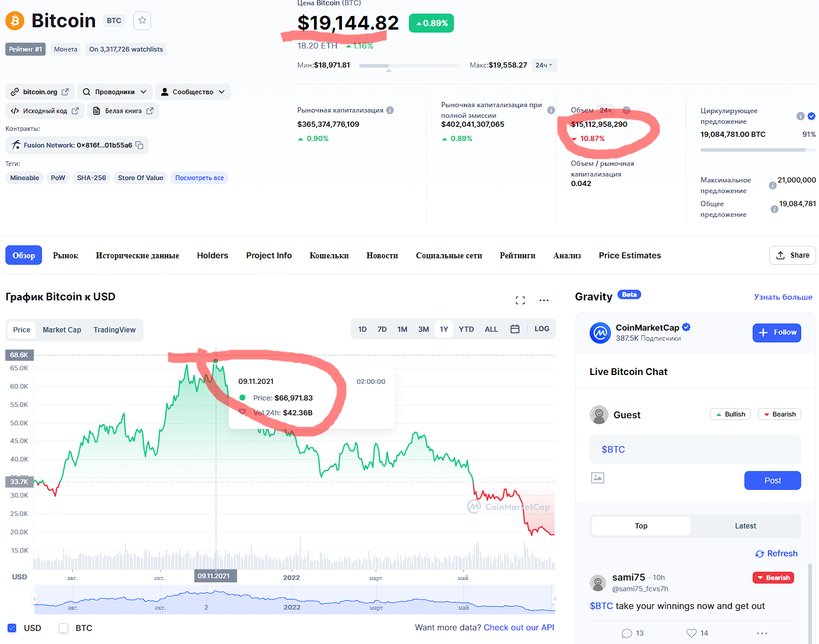
Task: Click the orange Bitcoin logo
Action: click(15, 21)
